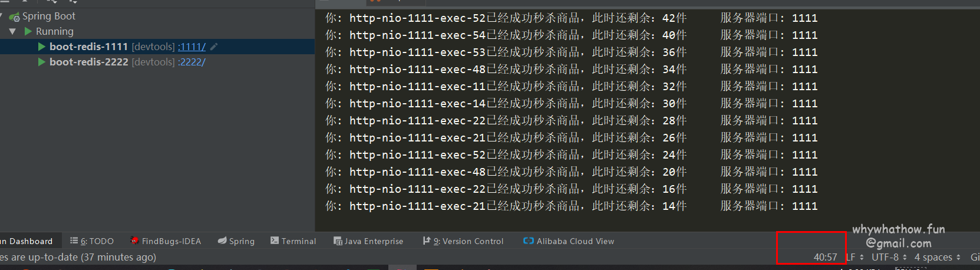This screenshot has width=980, height=270.
Task: Open the 4 spaces indent dropdown
Action: pos(937,257)
